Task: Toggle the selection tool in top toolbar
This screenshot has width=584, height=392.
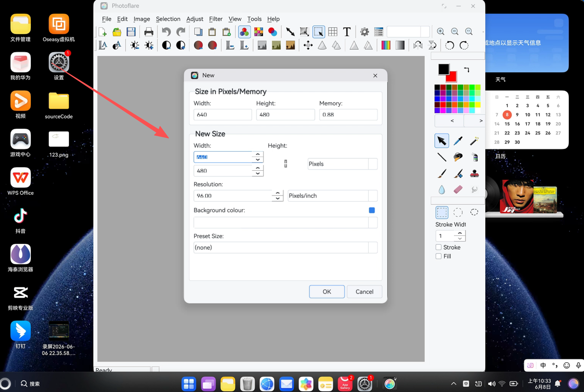Action: (319, 32)
